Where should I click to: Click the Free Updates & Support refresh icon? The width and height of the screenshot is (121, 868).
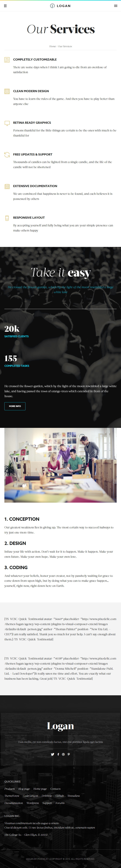(x=7, y=155)
